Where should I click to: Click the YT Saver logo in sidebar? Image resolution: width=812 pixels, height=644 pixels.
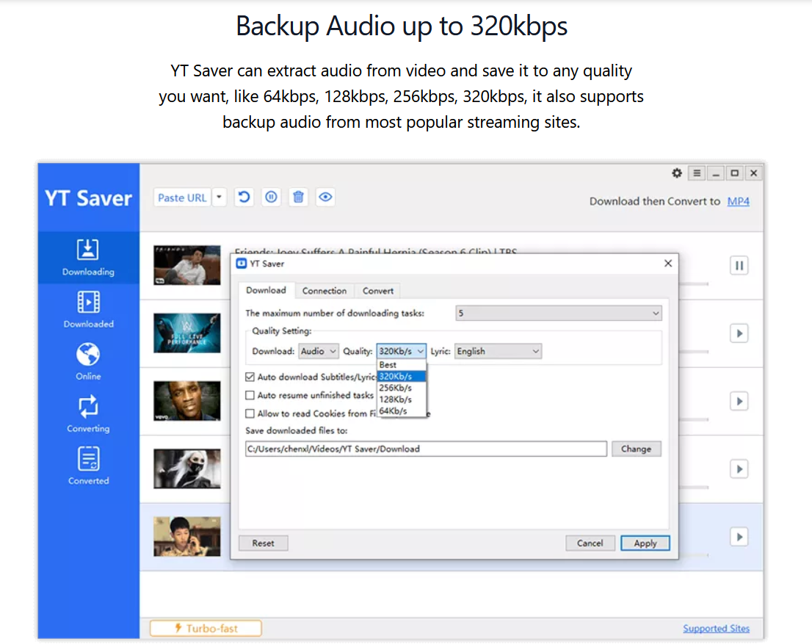click(88, 198)
